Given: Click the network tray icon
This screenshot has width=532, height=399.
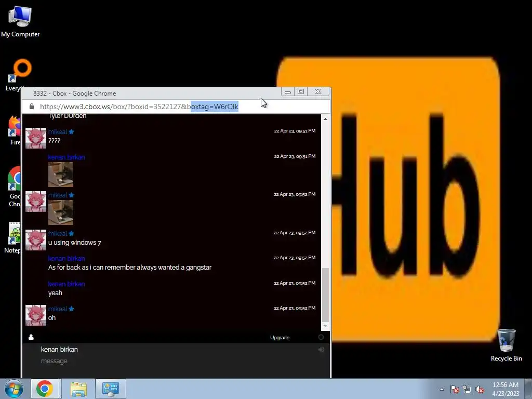Looking at the screenshot, I should [x=467, y=389].
